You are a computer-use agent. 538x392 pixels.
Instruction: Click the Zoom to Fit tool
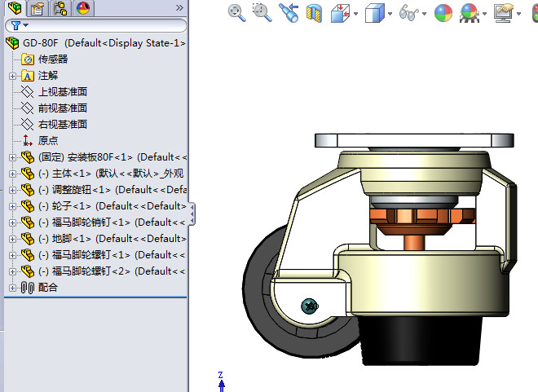(236, 13)
